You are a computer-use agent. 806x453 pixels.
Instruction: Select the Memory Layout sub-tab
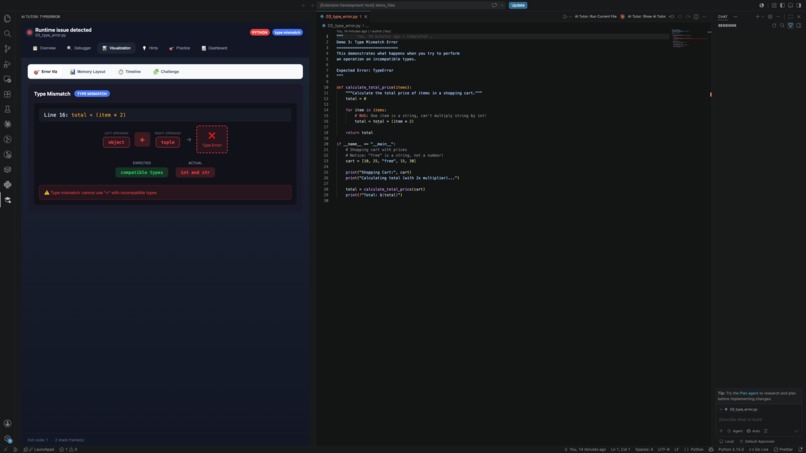[87, 71]
